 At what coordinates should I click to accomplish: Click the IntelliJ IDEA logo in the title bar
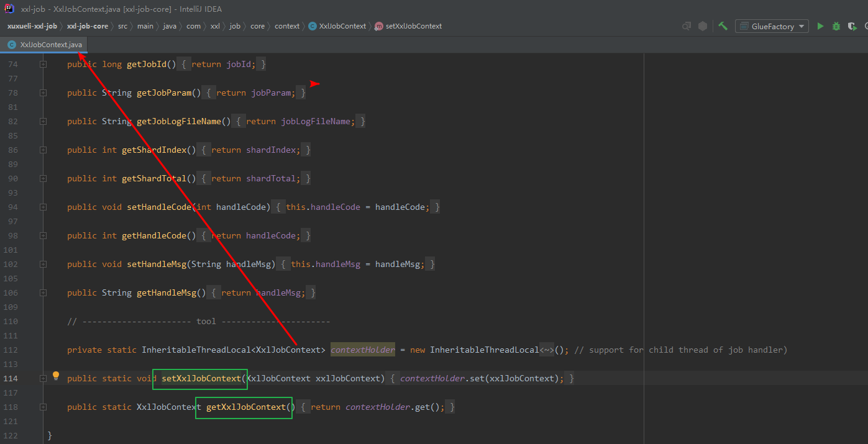click(9, 9)
